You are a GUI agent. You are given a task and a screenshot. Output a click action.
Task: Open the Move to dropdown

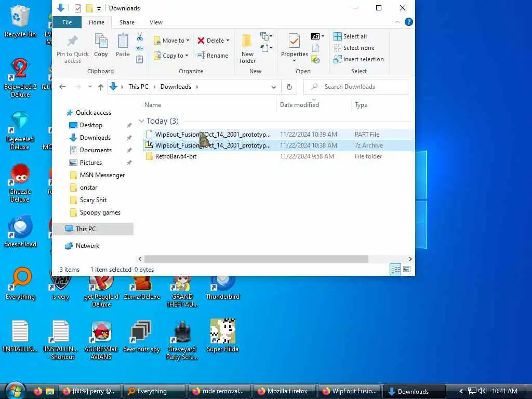tap(171, 41)
